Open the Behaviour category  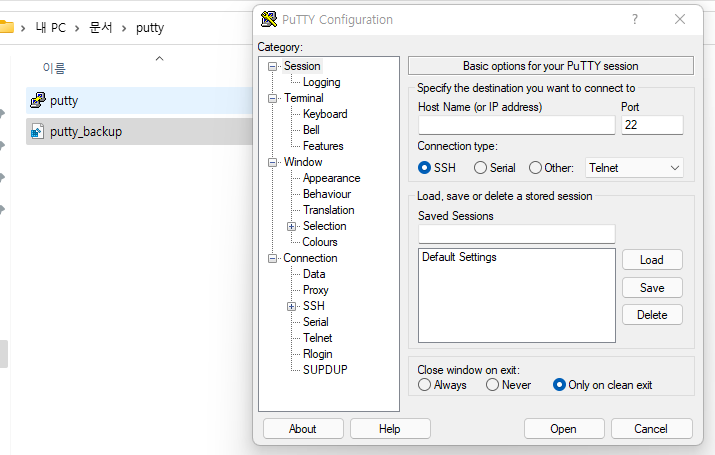[x=327, y=194]
